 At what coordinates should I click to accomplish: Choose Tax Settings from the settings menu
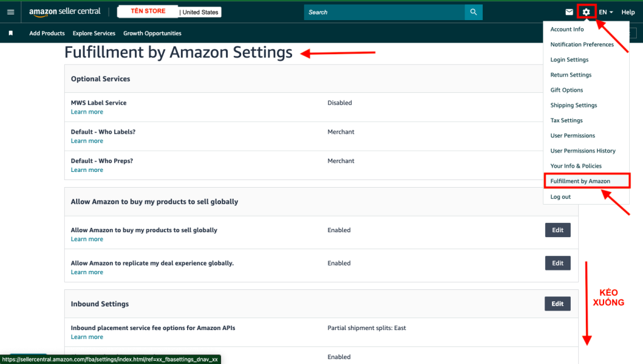pyautogui.click(x=566, y=120)
